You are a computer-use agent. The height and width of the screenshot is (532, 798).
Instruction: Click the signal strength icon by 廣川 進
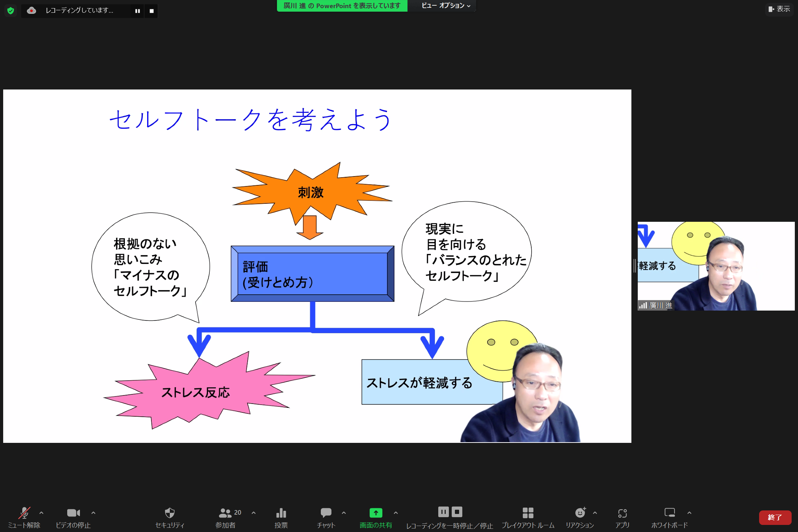coord(643,305)
